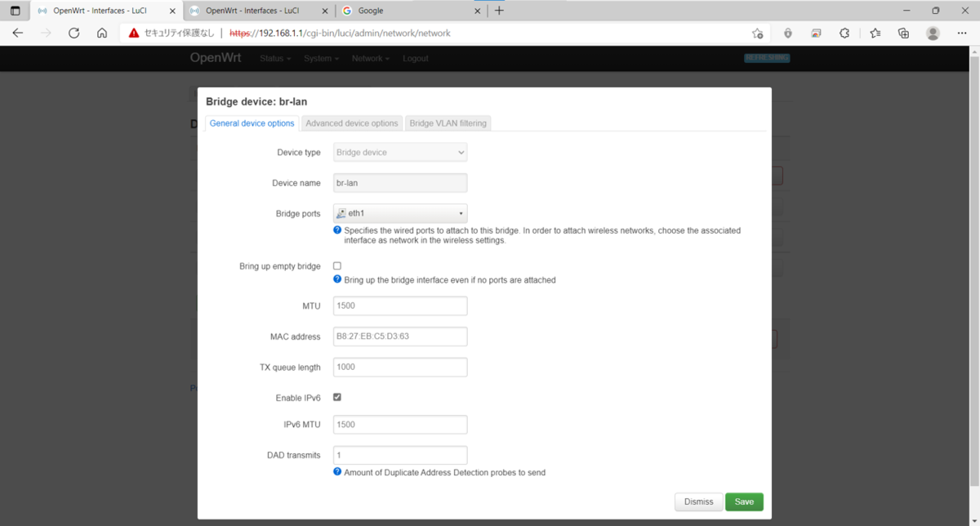Image resolution: width=980 pixels, height=526 pixels.
Task: Click the TX queue length field
Action: click(x=400, y=367)
